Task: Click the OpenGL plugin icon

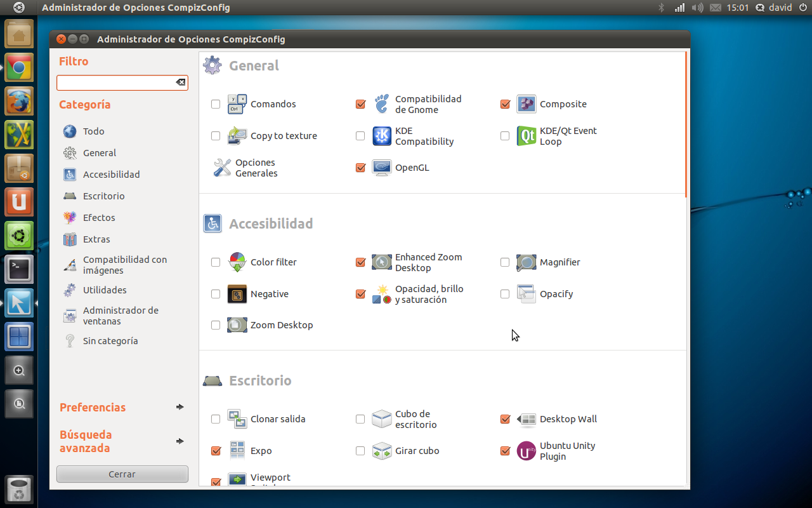Action: point(381,167)
